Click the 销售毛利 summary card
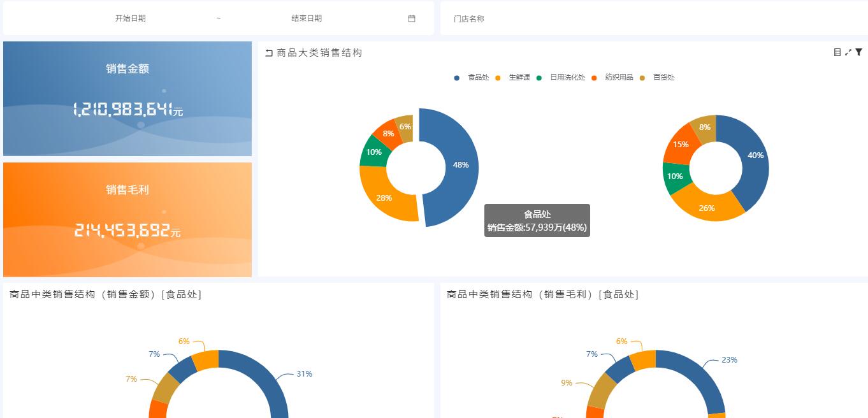This screenshot has width=868, height=418. click(127, 219)
